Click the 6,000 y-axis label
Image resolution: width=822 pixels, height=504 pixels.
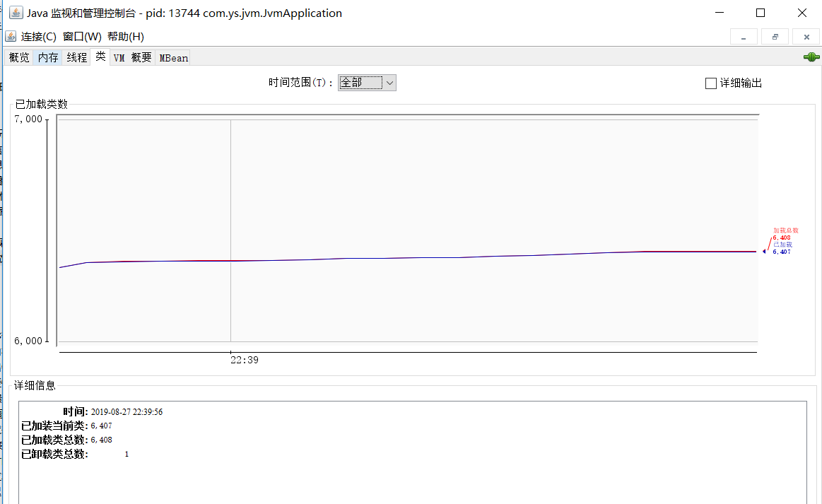(x=28, y=341)
